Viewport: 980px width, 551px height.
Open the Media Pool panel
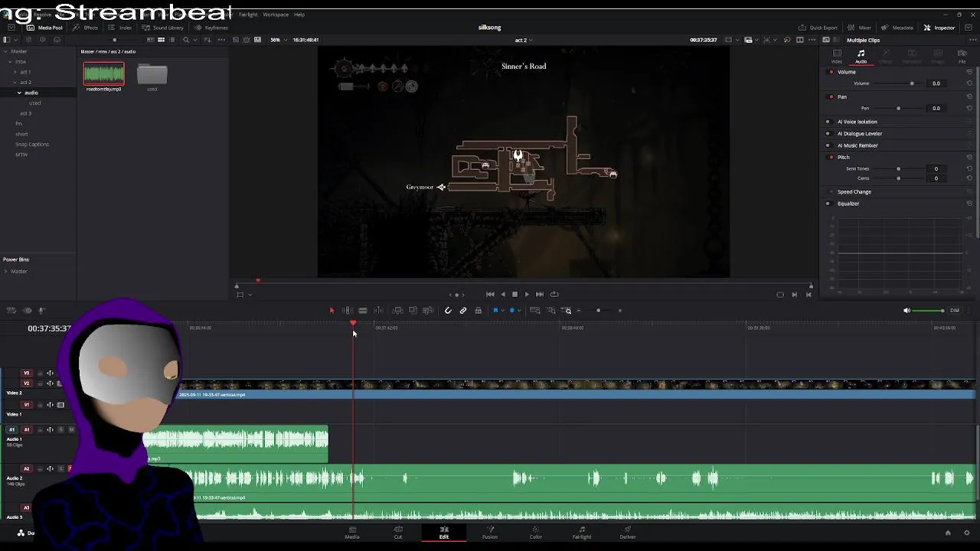[x=45, y=28]
